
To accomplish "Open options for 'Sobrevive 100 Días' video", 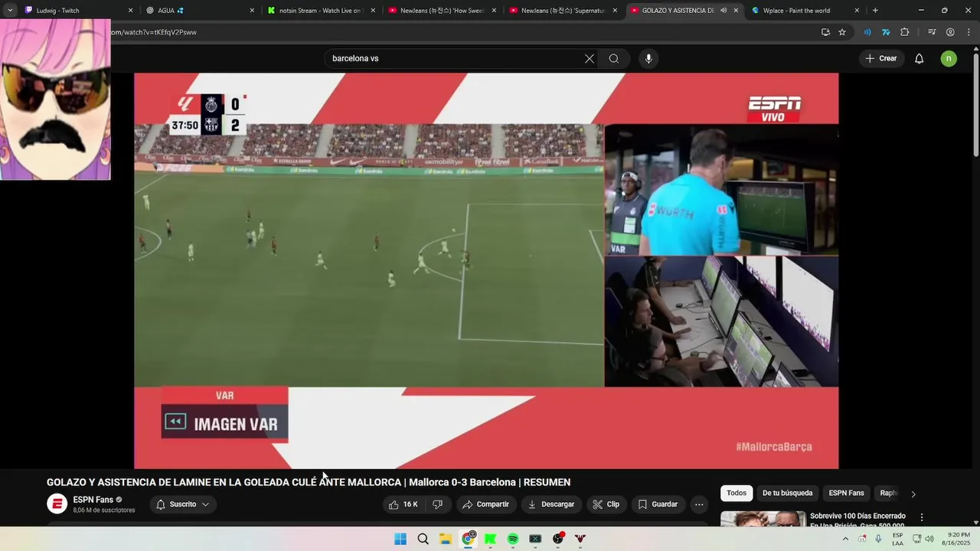I will coord(922,517).
